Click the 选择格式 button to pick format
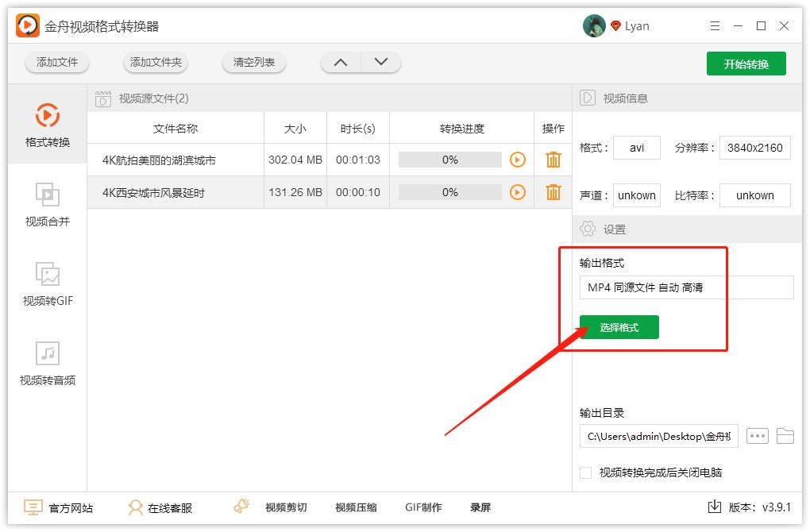This screenshot has height=532, width=810. point(619,326)
